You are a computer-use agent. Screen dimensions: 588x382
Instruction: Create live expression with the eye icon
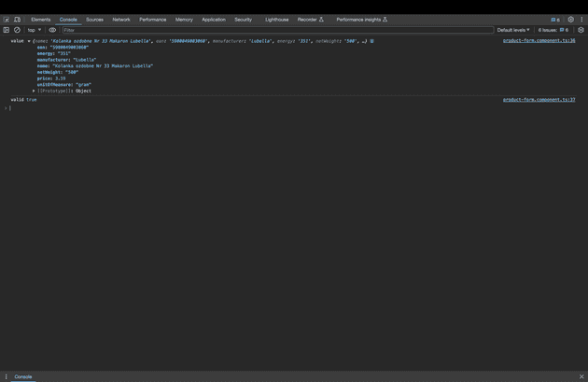[x=52, y=30]
